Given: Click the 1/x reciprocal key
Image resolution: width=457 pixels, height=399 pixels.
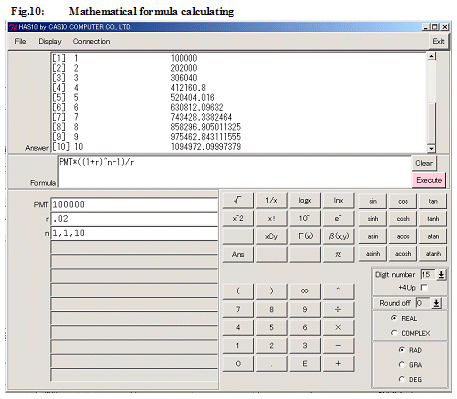Looking at the screenshot, I should click(x=271, y=201).
